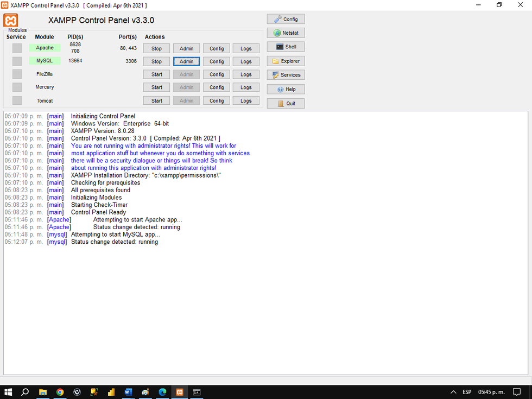Open FileZilla Logs menu
Screen dimensions: 532x399
tap(246, 74)
